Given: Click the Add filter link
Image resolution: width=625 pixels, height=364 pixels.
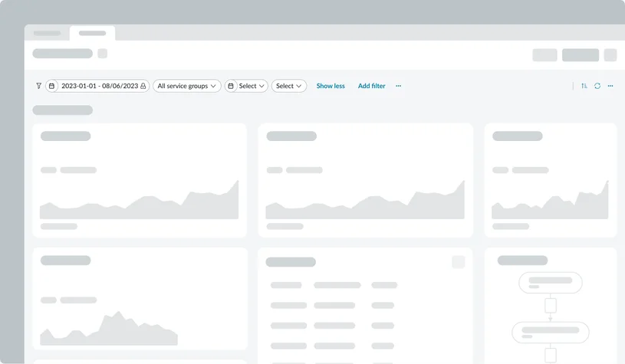Looking at the screenshot, I should point(371,86).
